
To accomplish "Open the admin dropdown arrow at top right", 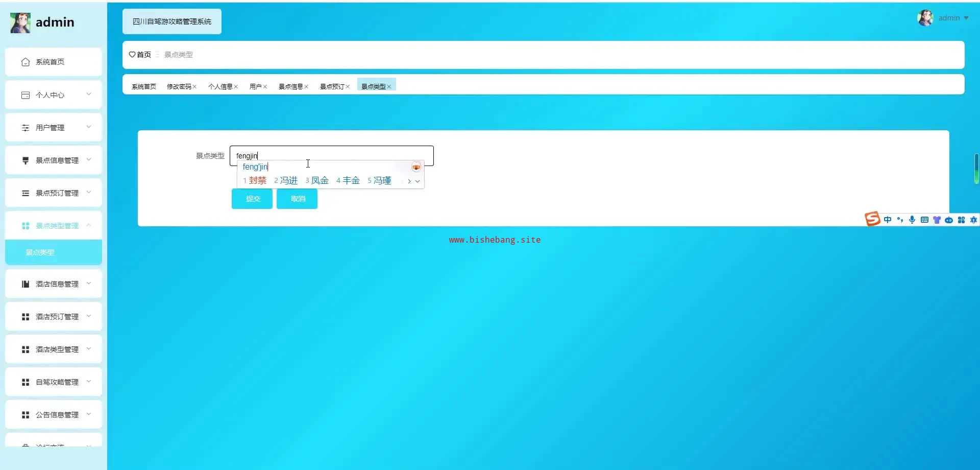I will (966, 18).
